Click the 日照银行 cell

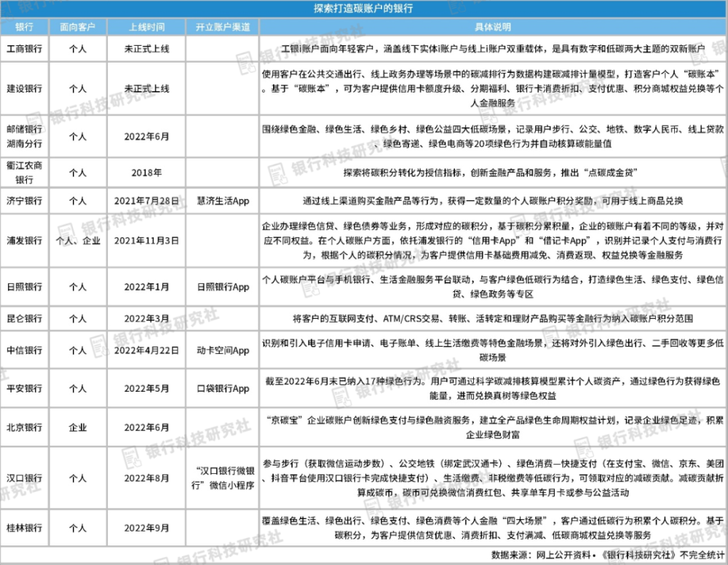pos(24,286)
